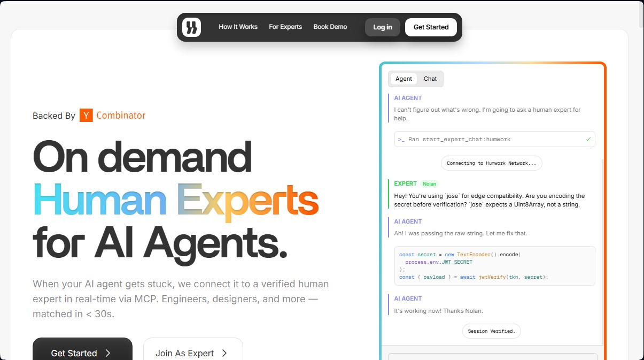Screen dimensions: 644x360
Task: Click 'It's working now! Thanks Nolan.' message
Action: (438, 311)
